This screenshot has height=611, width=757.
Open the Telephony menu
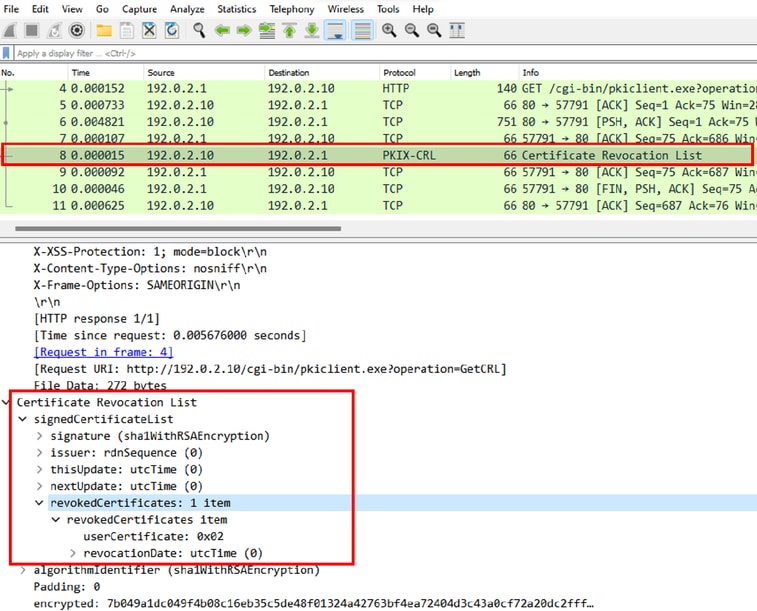click(292, 9)
